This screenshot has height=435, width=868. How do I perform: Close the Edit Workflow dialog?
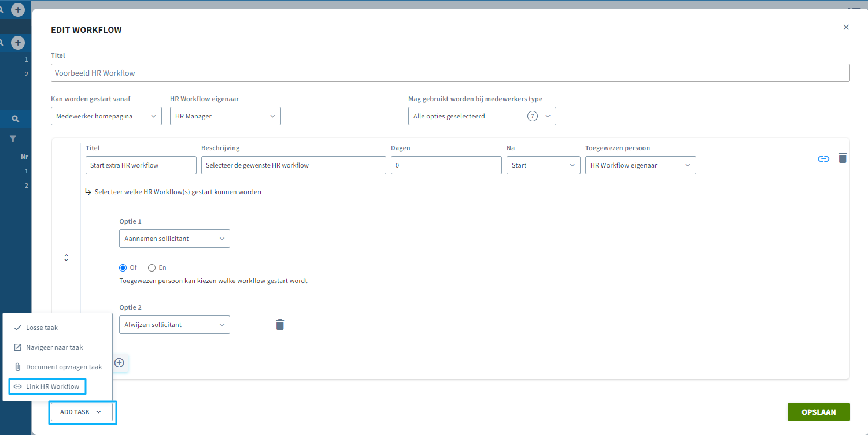[846, 27]
